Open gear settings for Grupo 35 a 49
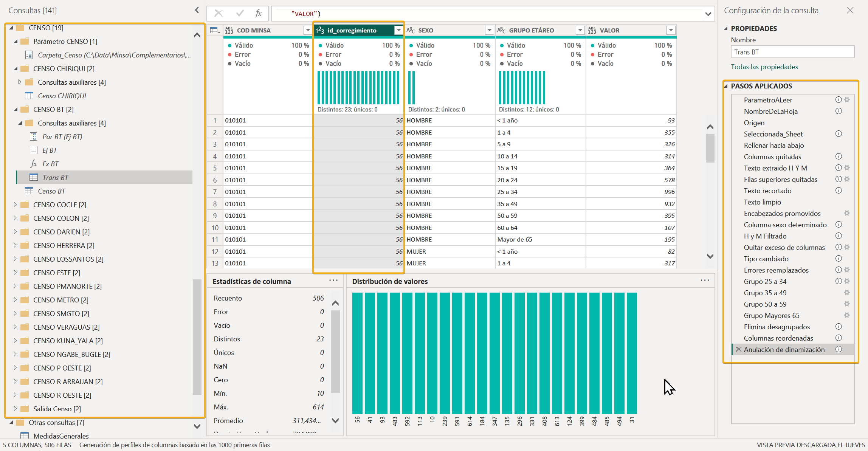Viewport: 868px width, 451px height. (x=847, y=293)
